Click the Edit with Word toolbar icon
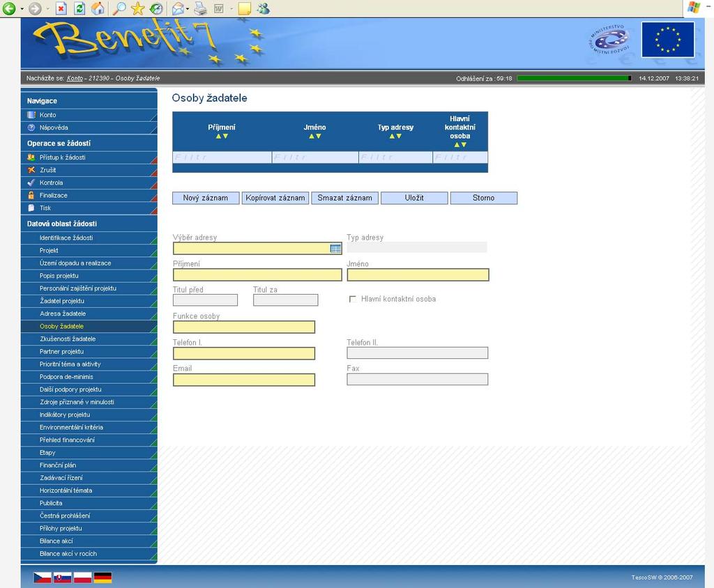This screenshot has height=588, width=714. (x=218, y=8)
